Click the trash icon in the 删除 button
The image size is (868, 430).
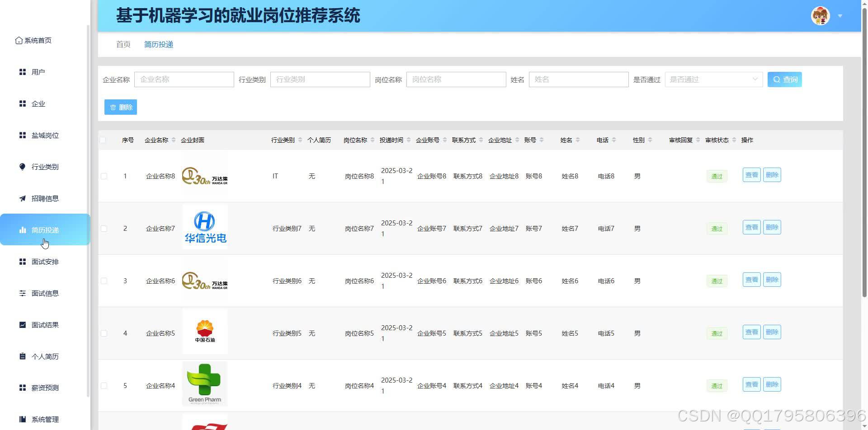pos(113,107)
